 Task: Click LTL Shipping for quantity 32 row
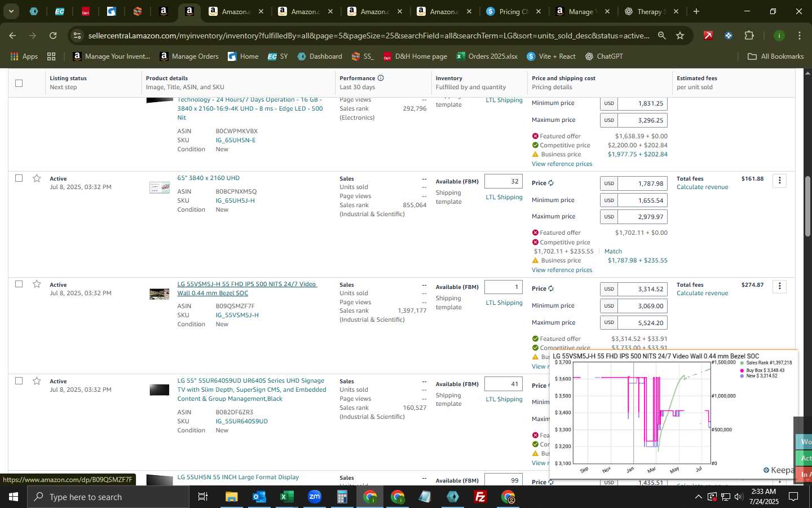(504, 197)
